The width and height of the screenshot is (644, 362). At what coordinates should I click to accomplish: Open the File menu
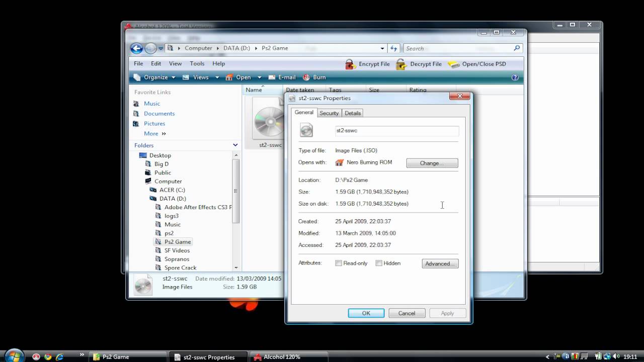pos(138,64)
